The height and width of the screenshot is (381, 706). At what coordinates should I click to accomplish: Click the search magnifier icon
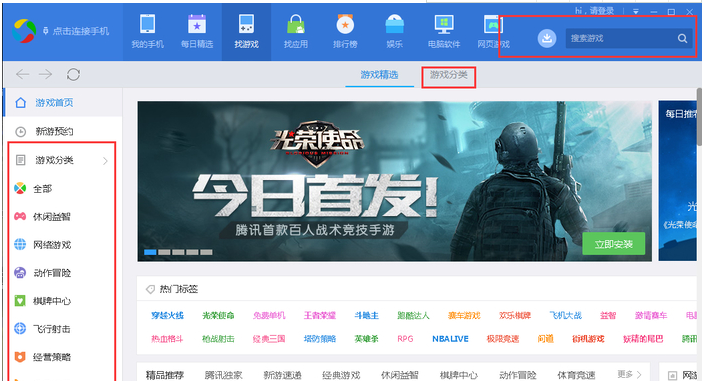coord(683,38)
